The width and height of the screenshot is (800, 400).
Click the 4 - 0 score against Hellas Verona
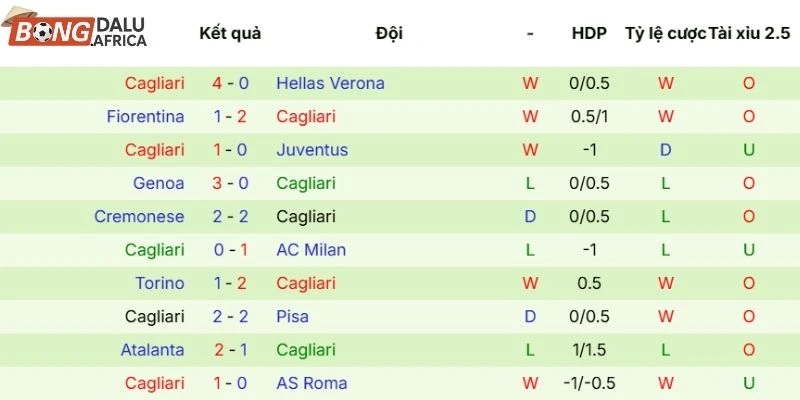point(230,83)
